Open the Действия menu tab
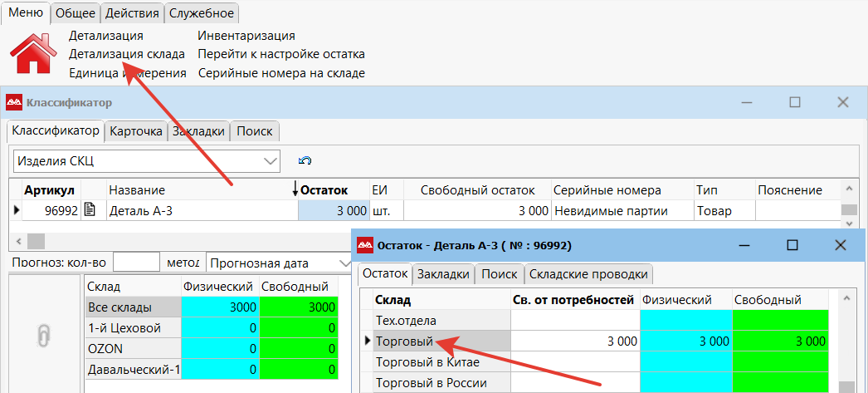The image size is (868, 393). 132,12
